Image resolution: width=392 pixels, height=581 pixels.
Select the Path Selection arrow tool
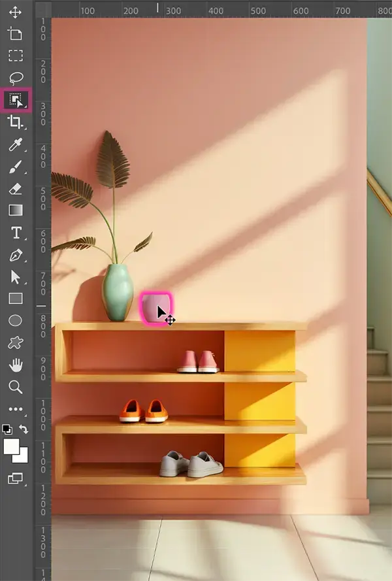pos(16,277)
